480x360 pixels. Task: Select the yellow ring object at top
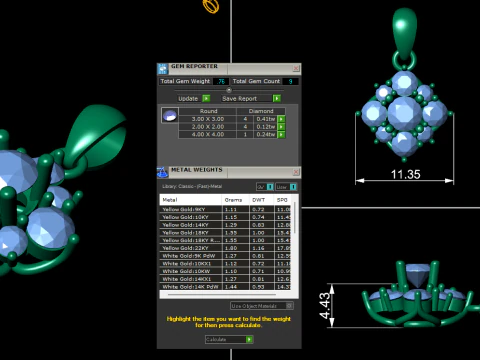[x=211, y=6]
